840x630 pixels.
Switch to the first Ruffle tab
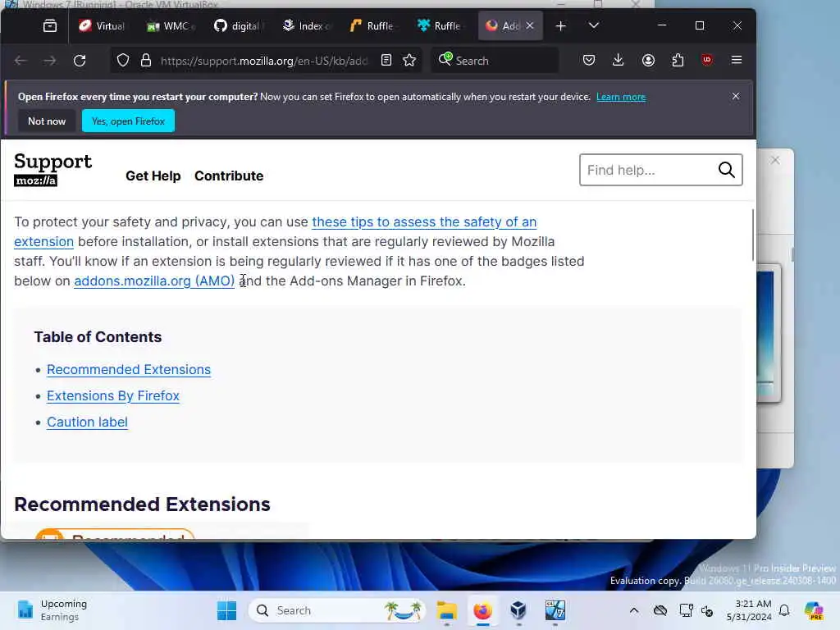(372, 25)
